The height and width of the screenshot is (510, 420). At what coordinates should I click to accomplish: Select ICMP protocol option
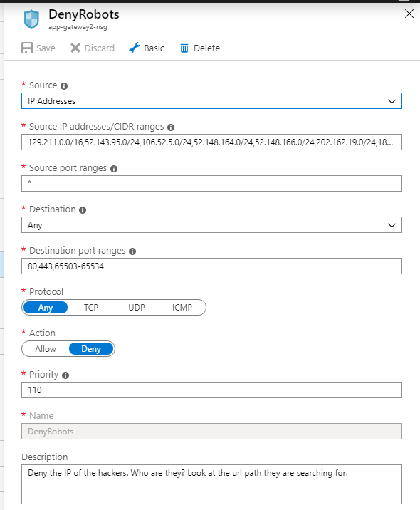[x=182, y=308]
